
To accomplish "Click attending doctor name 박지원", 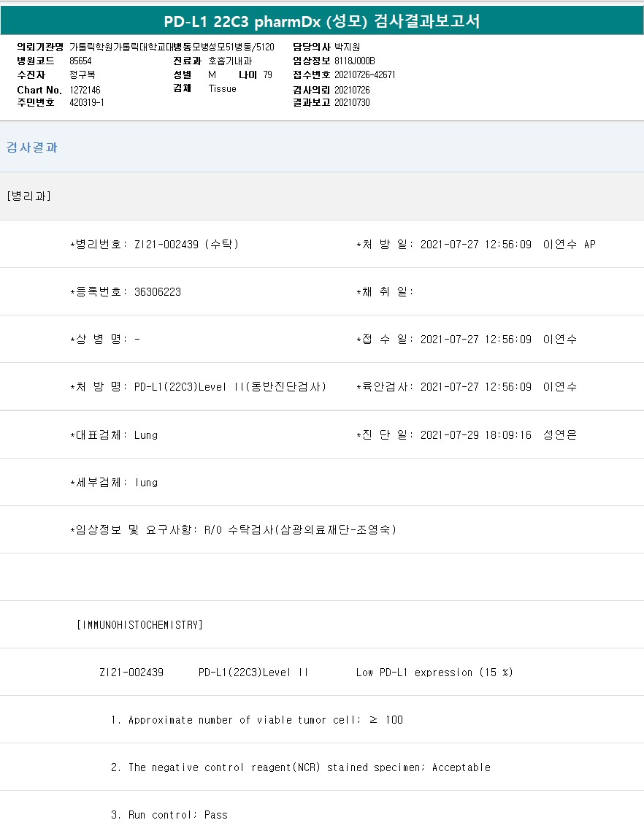I will pos(347,47).
